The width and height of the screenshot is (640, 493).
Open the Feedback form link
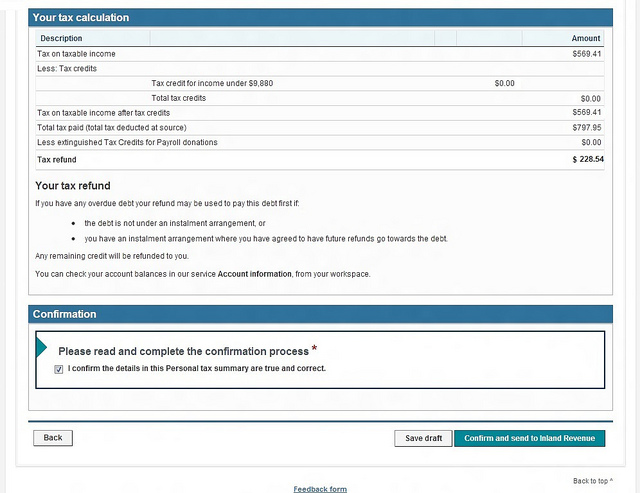click(320, 489)
